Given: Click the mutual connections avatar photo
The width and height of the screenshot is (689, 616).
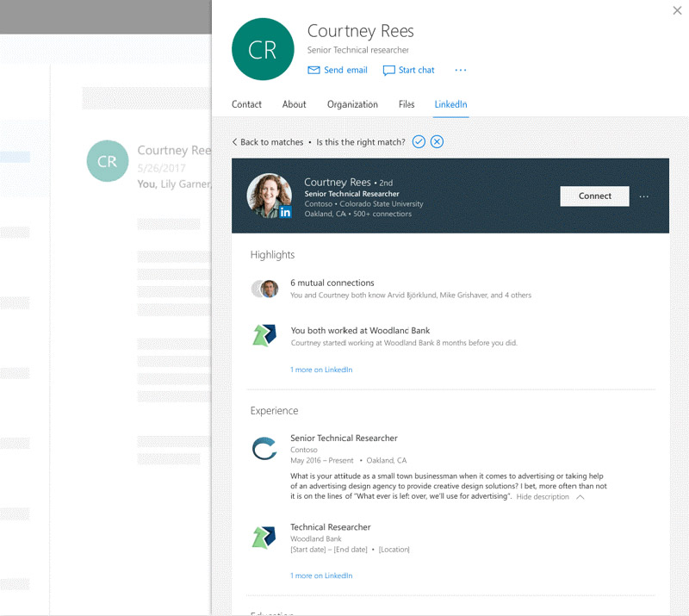Looking at the screenshot, I should click(x=269, y=289).
